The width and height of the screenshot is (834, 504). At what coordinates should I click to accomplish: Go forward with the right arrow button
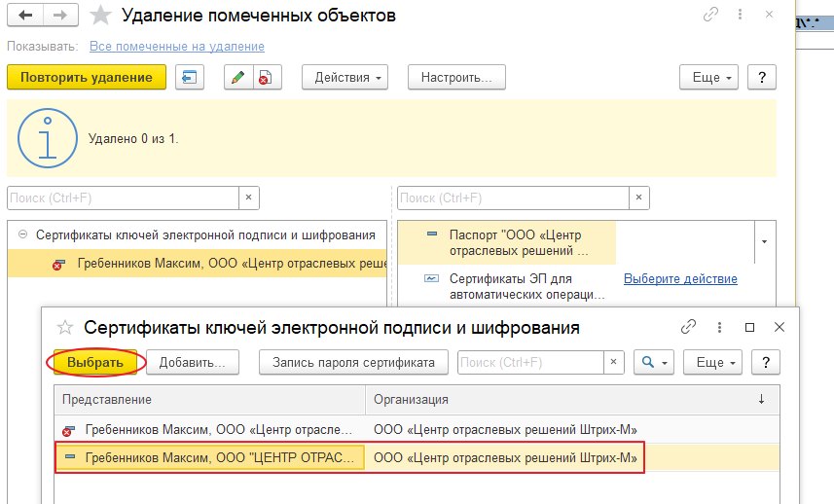pos(60,16)
